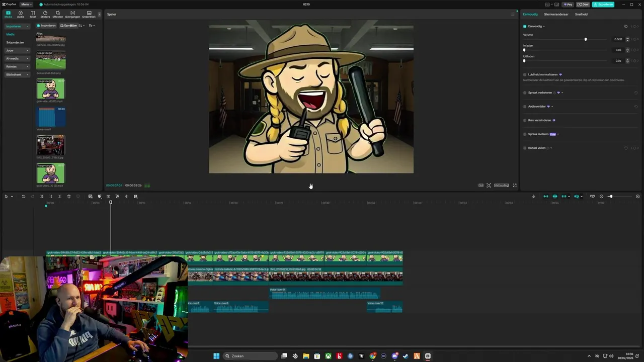Open File Explorer from taskbar
Image resolution: width=644 pixels, height=362 pixels.
pos(306,356)
